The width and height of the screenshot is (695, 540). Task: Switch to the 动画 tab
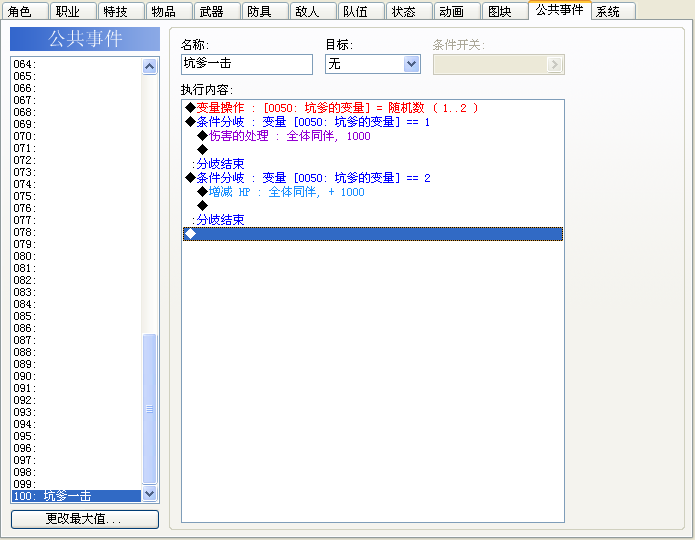click(x=457, y=11)
